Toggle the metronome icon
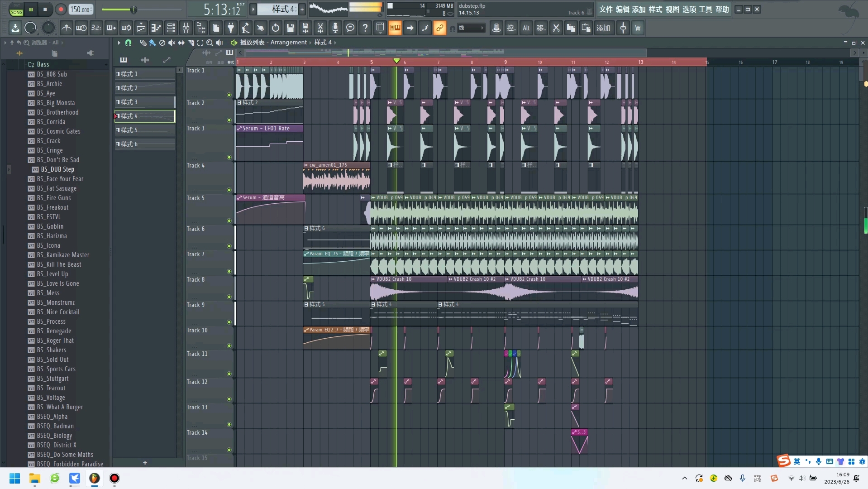This screenshot has height=489, width=868. (x=67, y=28)
